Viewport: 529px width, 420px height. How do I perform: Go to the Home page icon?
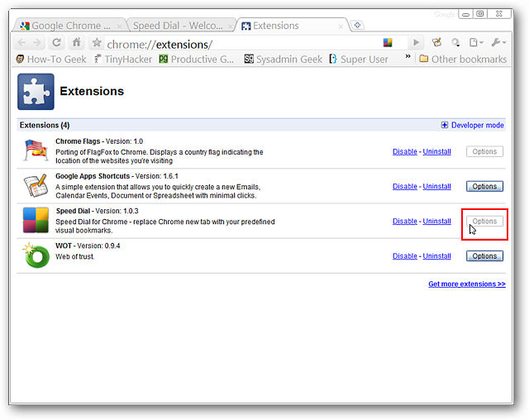77,43
